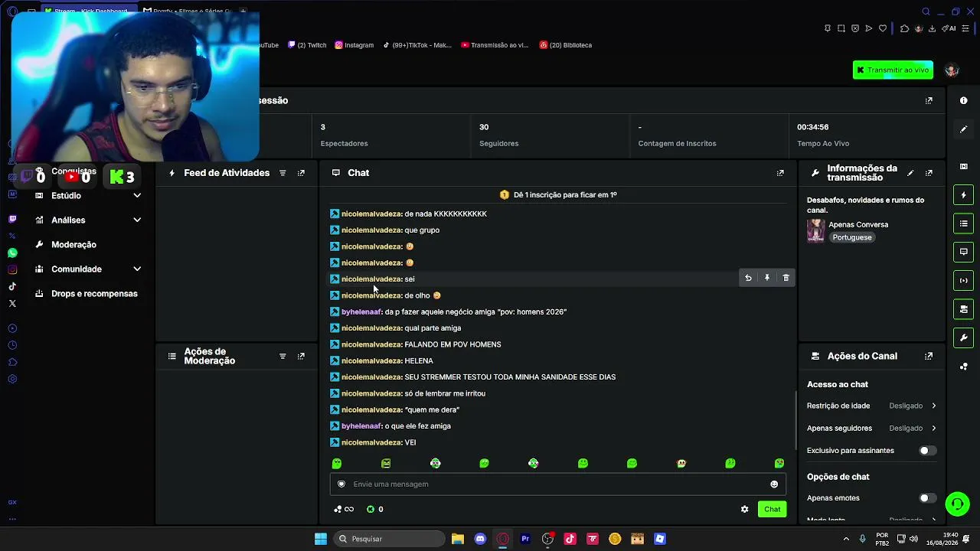The height and width of the screenshot is (551, 980).
Task: Open the list icon in right sidebar
Action: 964,223
